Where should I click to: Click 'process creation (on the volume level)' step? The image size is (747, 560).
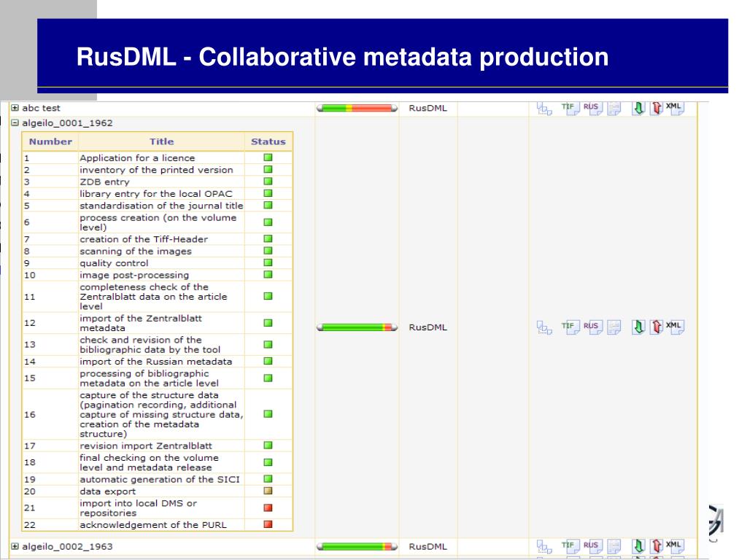(158, 222)
